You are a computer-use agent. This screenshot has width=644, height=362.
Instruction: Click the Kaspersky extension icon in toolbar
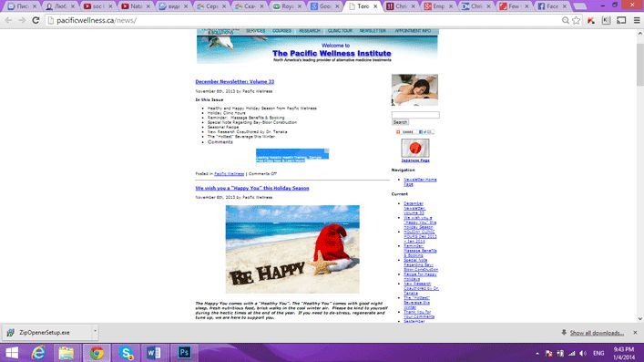pos(591,20)
